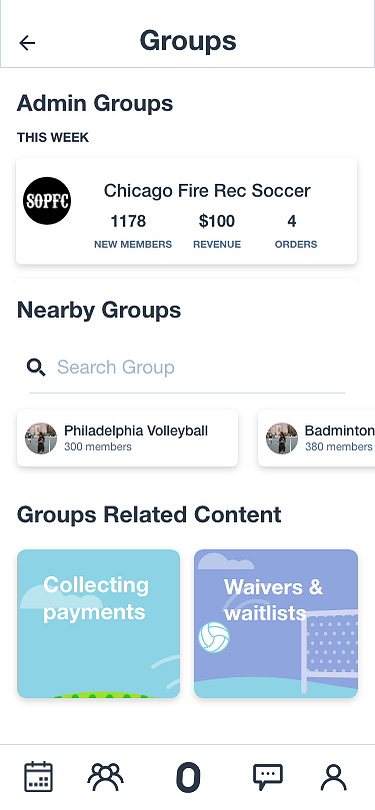Image resolution: width=375 pixels, height=810 pixels.
Task: View $100 revenue stat
Action: click(x=217, y=231)
